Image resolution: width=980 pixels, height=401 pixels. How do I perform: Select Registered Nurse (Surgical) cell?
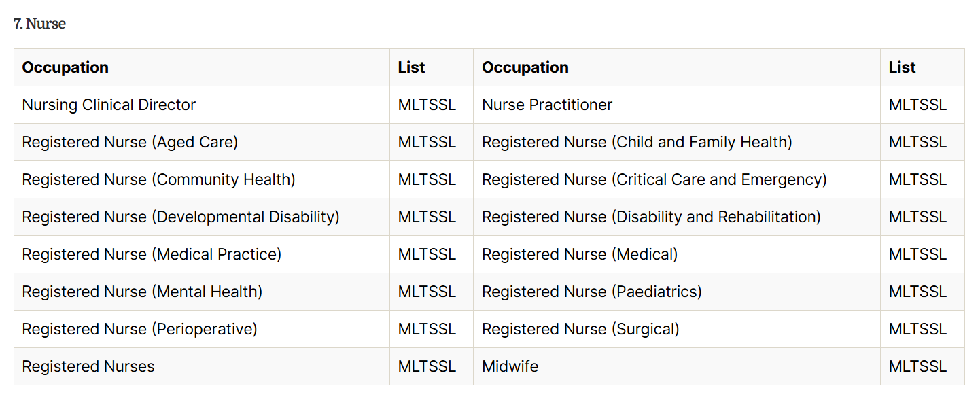(580, 329)
